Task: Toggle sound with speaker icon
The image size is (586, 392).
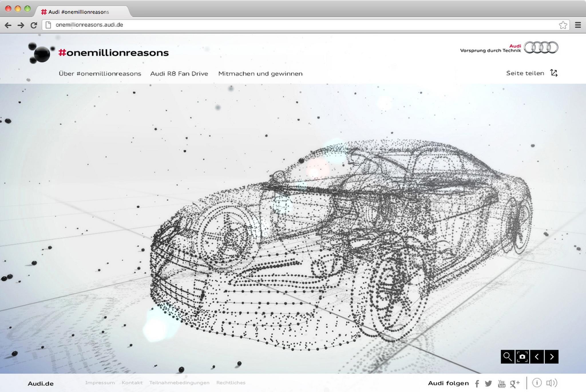Action: point(552,383)
